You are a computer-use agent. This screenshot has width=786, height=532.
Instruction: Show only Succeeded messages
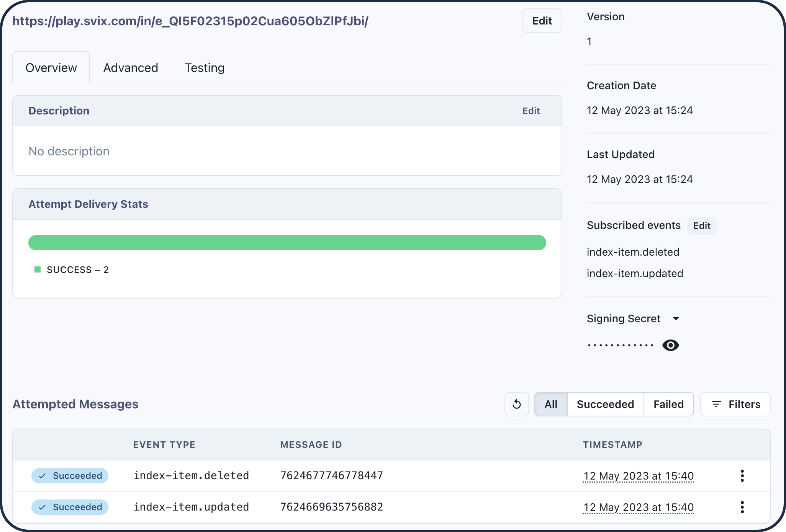click(x=605, y=404)
